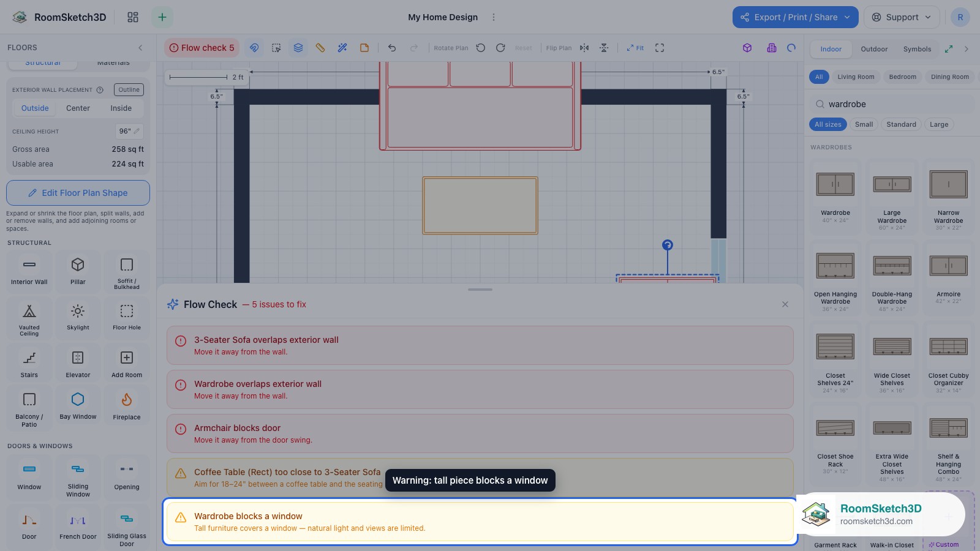Click Edit Floor Plan Shape
This screenshot has width=980, height=551.
78,193
